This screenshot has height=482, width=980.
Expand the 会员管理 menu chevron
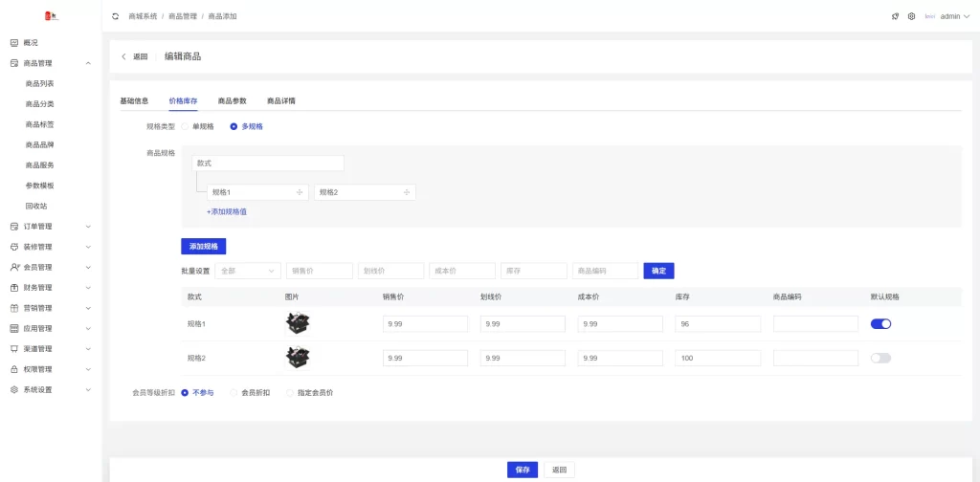pyautogui.click(x=88, y=267)
